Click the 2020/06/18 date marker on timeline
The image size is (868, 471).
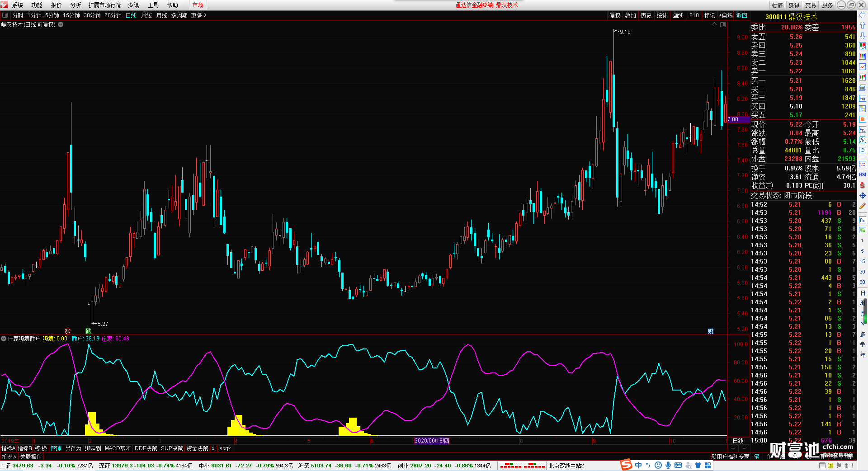click(432, 441)
